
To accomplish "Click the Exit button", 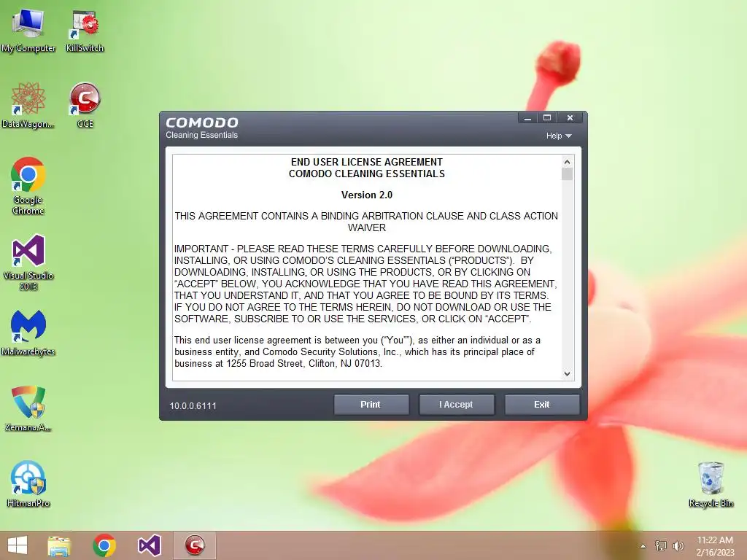I will click(x=542, y=404).
